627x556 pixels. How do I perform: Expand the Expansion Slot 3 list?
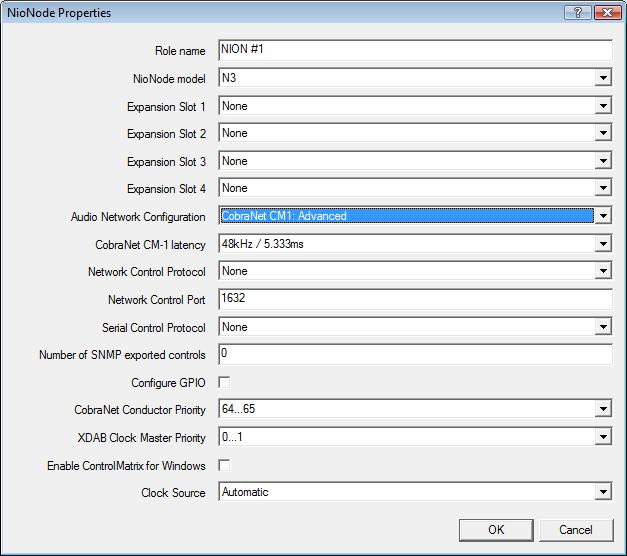tap(603, 161)
